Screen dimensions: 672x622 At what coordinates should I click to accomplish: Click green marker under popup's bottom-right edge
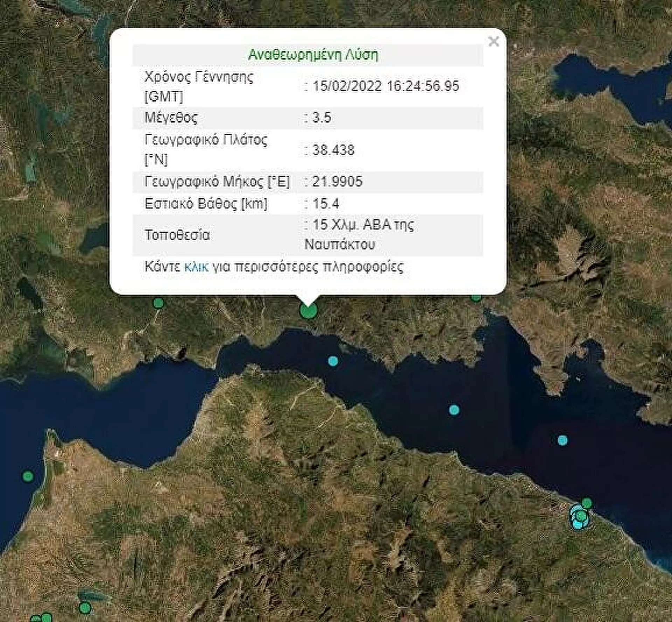(476, 298)
